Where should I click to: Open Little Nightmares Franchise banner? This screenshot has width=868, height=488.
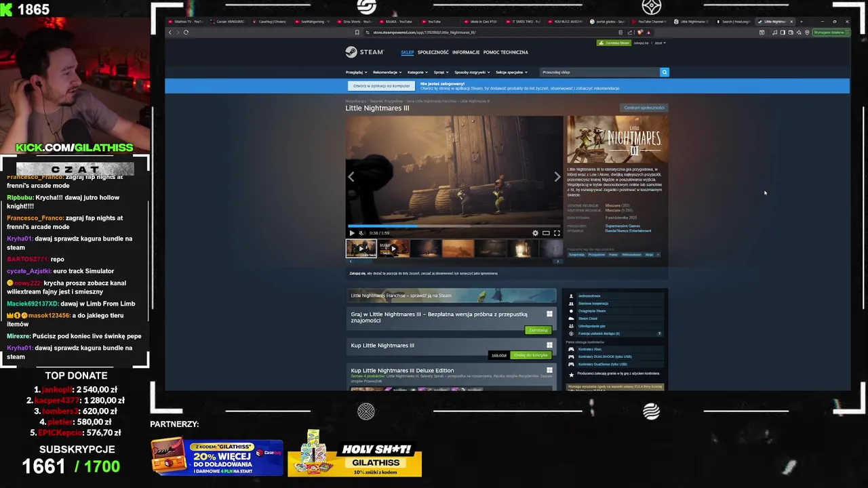point(452,296)
